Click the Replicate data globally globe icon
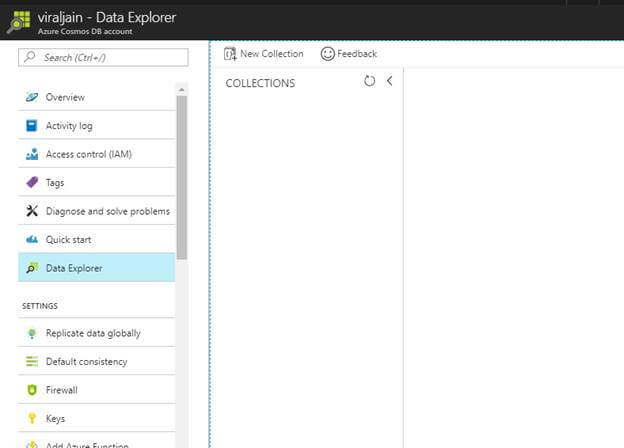This screenshot has width=624, height=448. pyautogui.click(x=32, y=333)
